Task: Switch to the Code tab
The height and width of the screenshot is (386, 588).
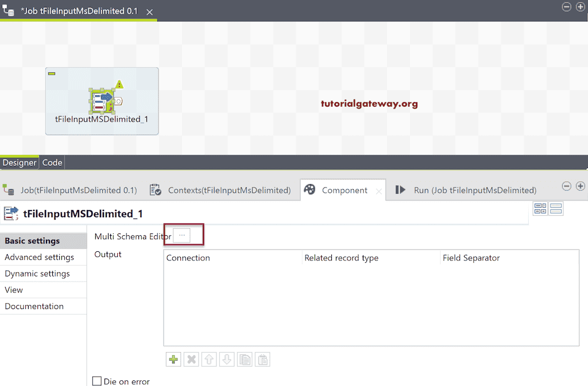Action: click(x=52, y=162)
